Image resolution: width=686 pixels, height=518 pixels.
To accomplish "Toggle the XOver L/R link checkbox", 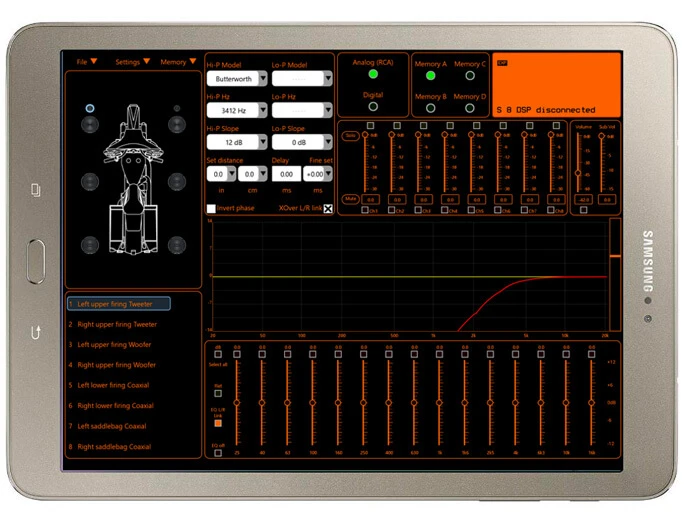I will tap(327, 208).
